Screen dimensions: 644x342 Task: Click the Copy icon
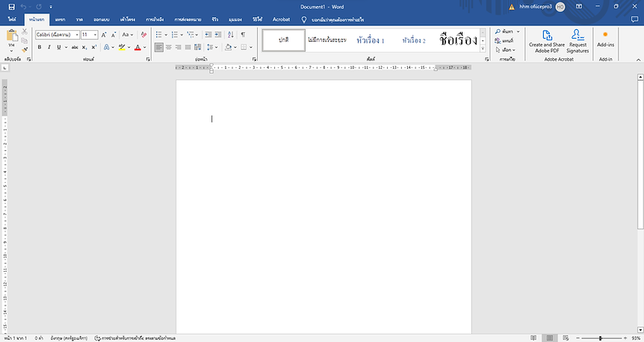pos(24,40)
